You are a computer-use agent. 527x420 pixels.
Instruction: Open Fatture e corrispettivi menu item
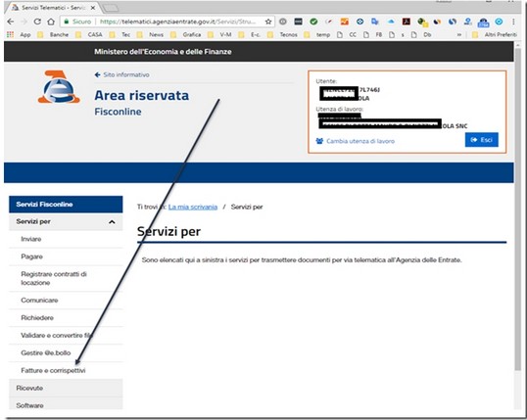(x=53, y=370)
